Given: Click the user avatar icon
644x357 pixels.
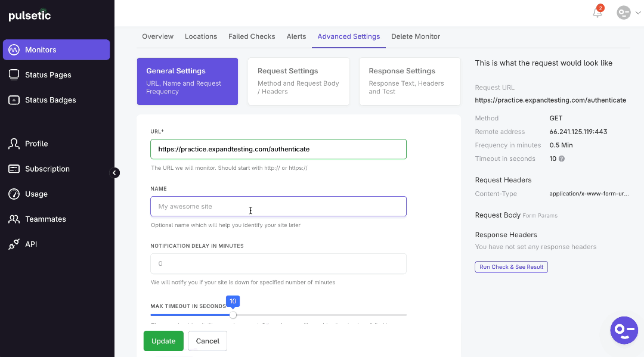Looking at the screenshot, I should click(x=624, y=13).
